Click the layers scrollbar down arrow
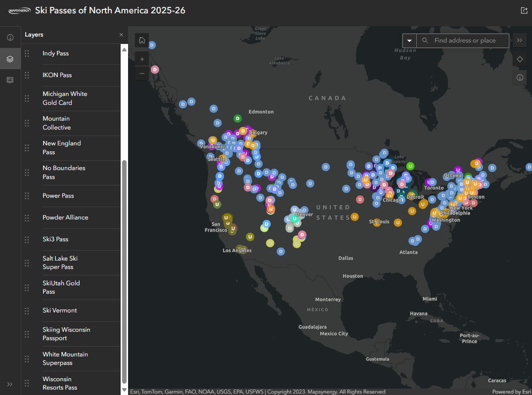The height and width of the screenshot is (395, 532). [x=124, y=390]
